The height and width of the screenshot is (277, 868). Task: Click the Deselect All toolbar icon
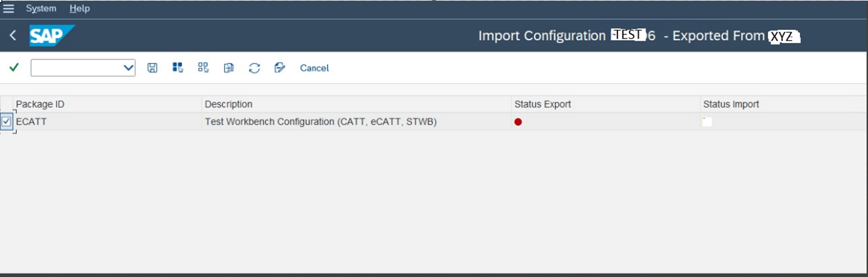point(203,68)
